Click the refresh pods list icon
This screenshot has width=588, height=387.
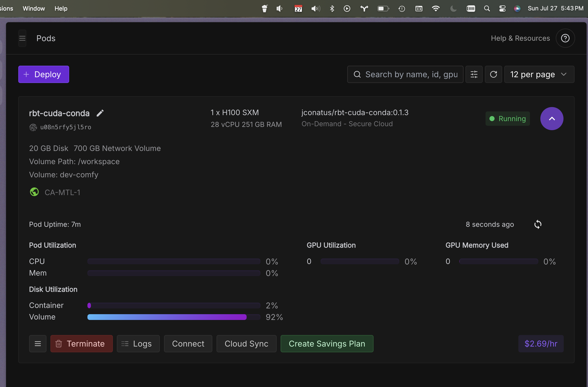(493, 74)
